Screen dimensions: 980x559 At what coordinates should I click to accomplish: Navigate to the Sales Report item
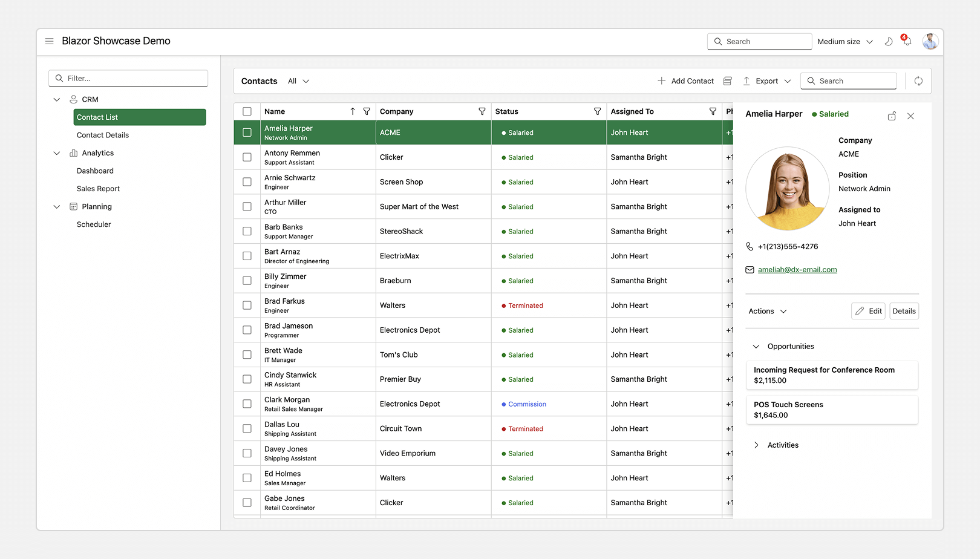coord(98,188)
